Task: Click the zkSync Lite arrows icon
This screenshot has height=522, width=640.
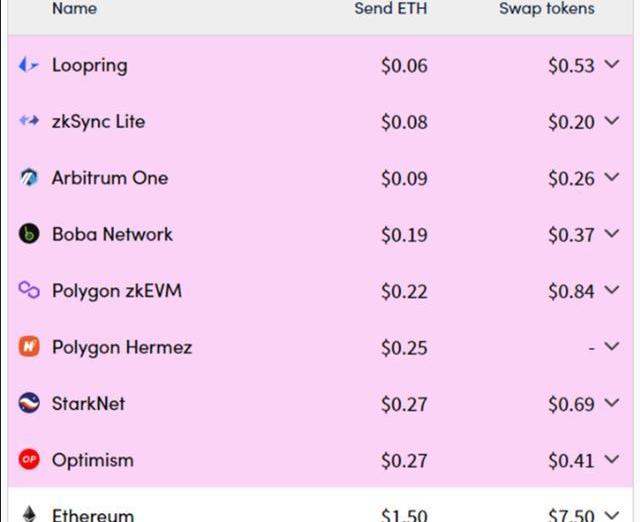Action: coord(29,121)
